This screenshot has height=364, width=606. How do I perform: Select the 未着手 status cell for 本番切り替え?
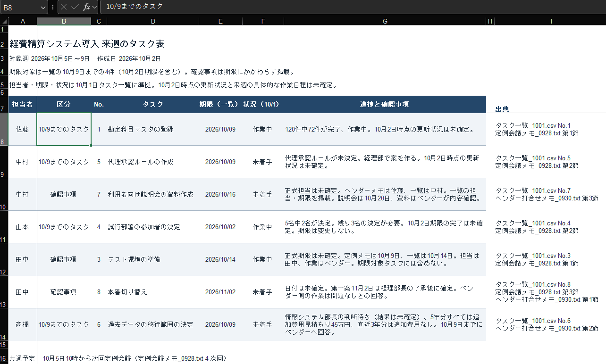pyautogui.click(x=263, y=292)
